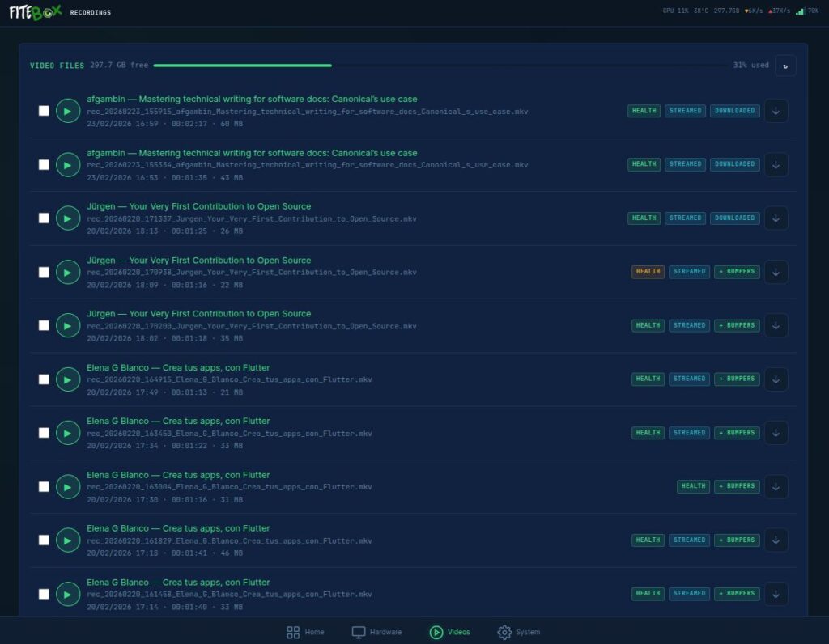Select the Videos tab
This screenshot has height=644, width=829.
point(449,632)
